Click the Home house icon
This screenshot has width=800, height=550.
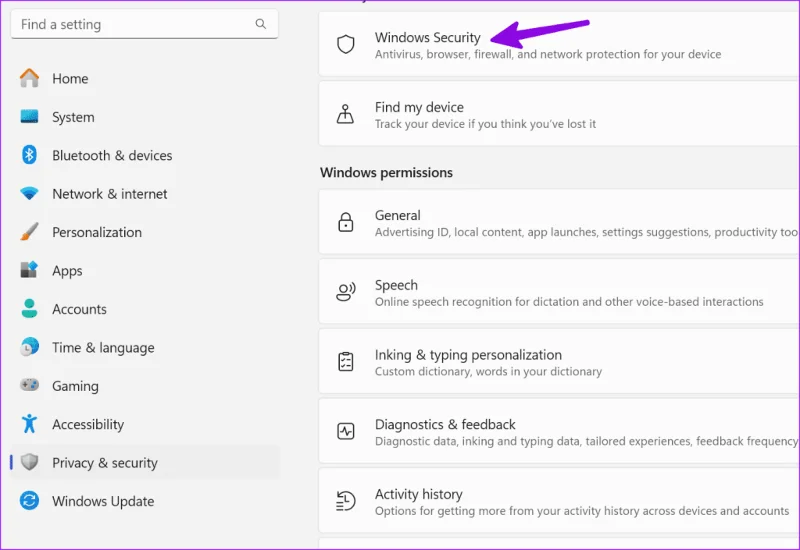click(x=29, y=78)
